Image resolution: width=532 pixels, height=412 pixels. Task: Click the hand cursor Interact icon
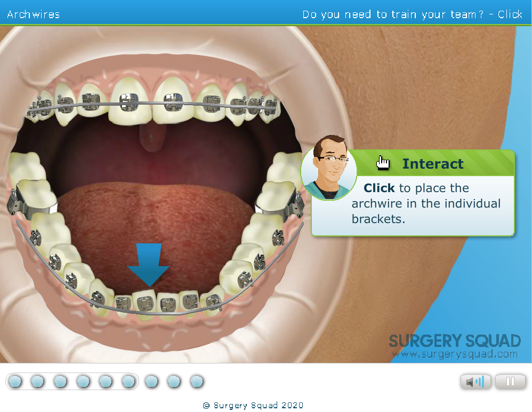[x=383, y=163]
